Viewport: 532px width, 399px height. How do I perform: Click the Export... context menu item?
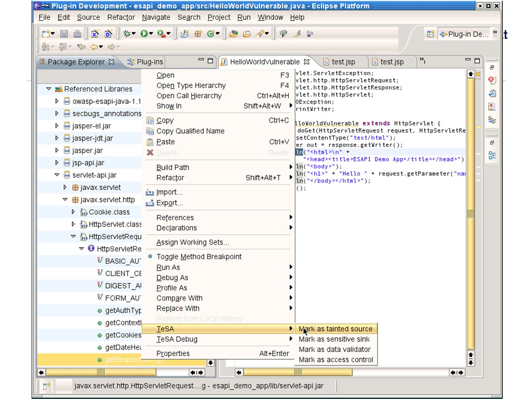(x=217, y=203)
